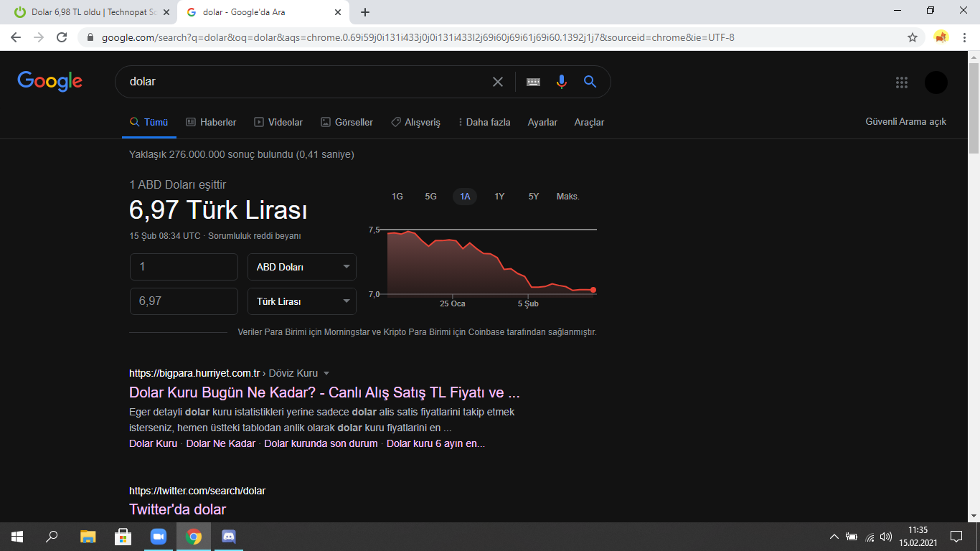Viewport: 980px width, 551px height.
Task: Open the notification center icon
Action: pyautogui.click(x=956, y=537)
